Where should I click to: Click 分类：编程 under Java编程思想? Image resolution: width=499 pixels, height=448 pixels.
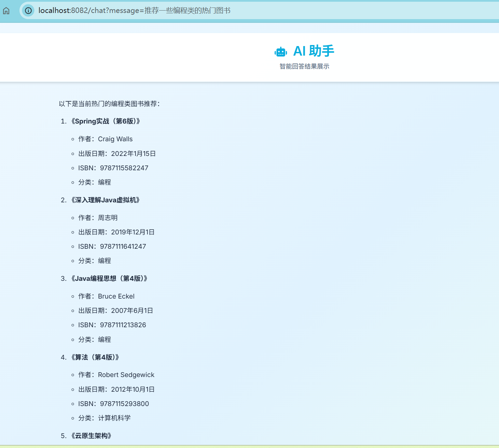pos(95,339)
